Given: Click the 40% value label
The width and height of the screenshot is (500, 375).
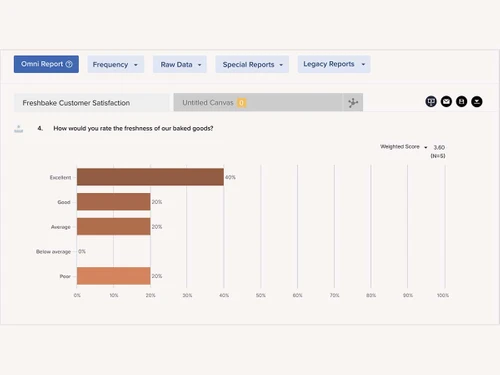Looking at the screenshot, I should click(x=230, y=177).
